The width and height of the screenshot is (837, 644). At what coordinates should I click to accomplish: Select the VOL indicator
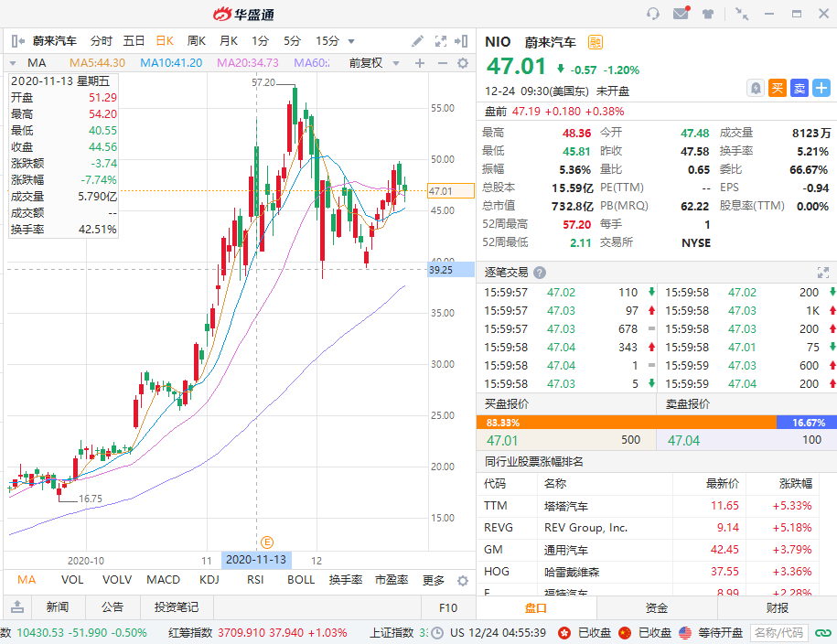pos(72,580)
